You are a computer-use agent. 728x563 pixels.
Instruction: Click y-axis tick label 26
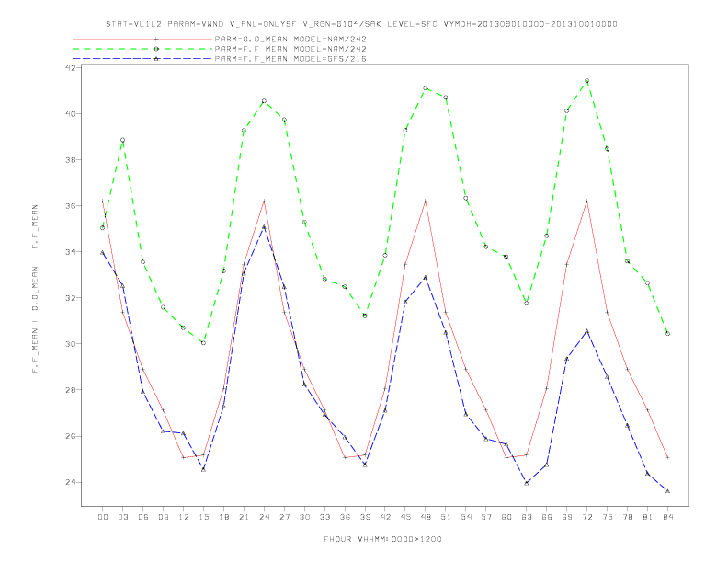[71, 436]
